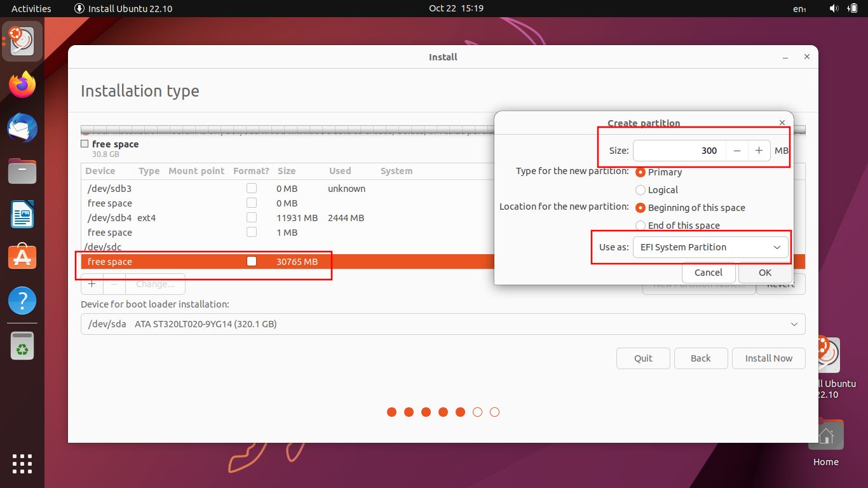Toggle format checkbox for 30765 MB free space

coord(252,261)
